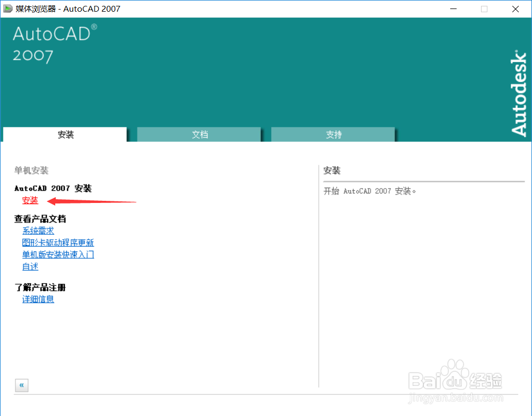Click the double-chevron back button

(x=22, y=385)
